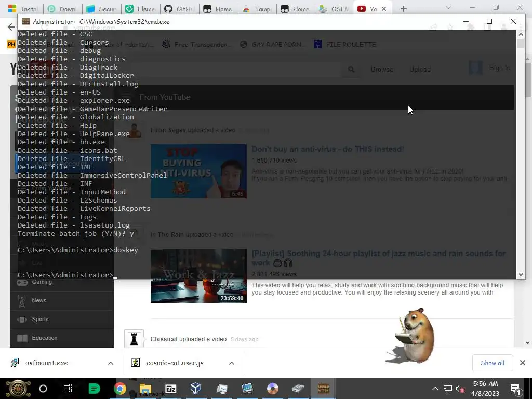Image resolution: width=532 pixels, height=399 pixels.
Task: Open VirtualBox cube icon on taskbar
Action: point(196,389)
